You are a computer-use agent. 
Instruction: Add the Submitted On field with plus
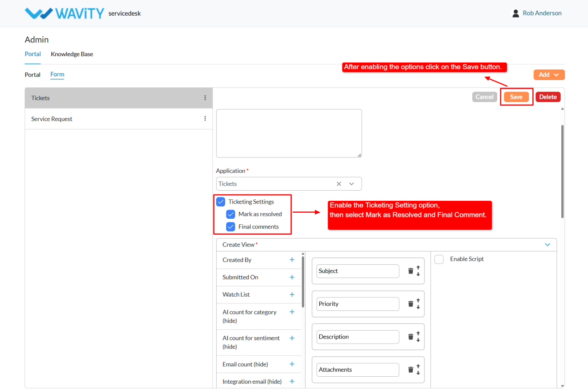tap(292, 277)
